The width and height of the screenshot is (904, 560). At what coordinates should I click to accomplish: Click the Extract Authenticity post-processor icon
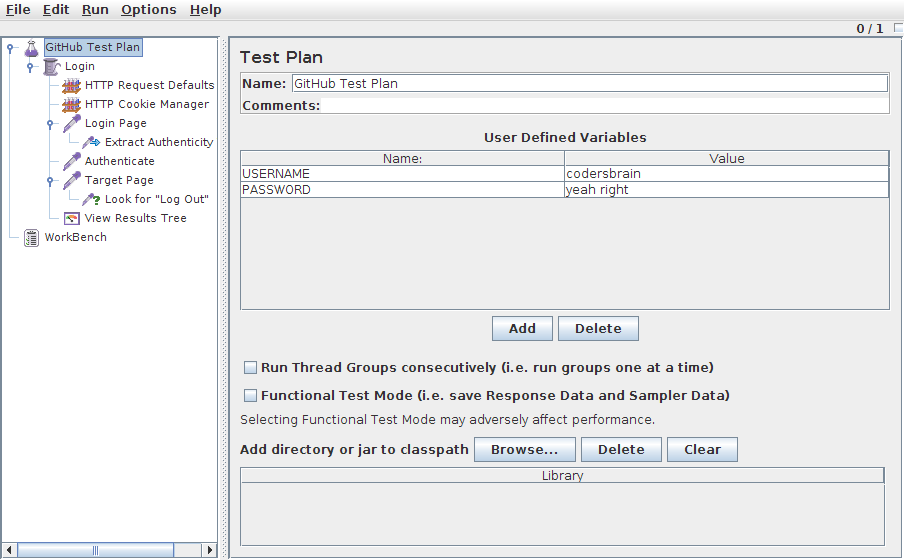(92, 142)
